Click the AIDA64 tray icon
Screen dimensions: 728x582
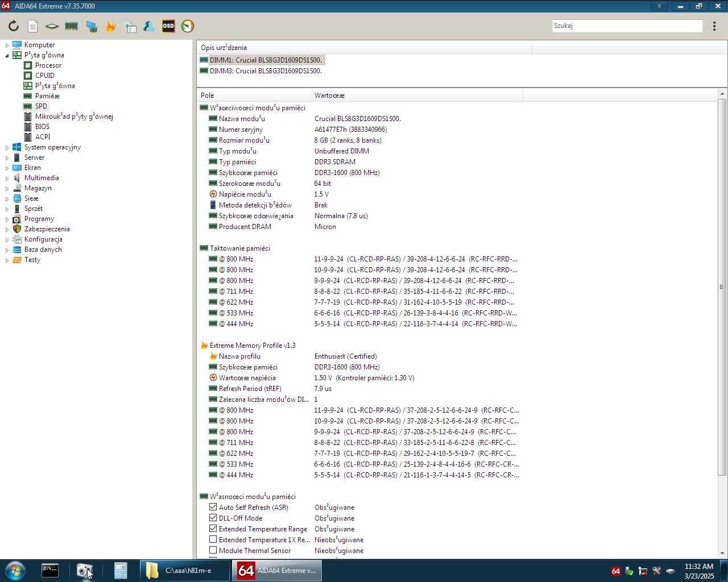[x=615, y=571]
